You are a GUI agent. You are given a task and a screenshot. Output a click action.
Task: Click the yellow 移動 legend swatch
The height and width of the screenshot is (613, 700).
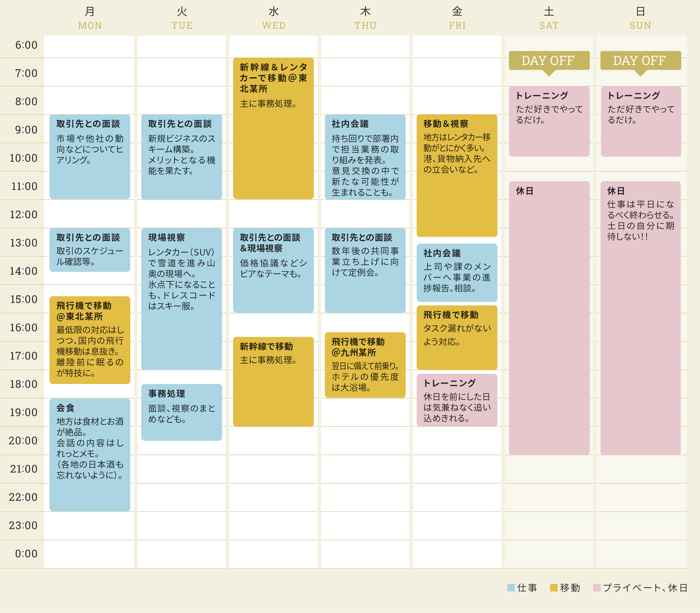click(x=553, y=588)
